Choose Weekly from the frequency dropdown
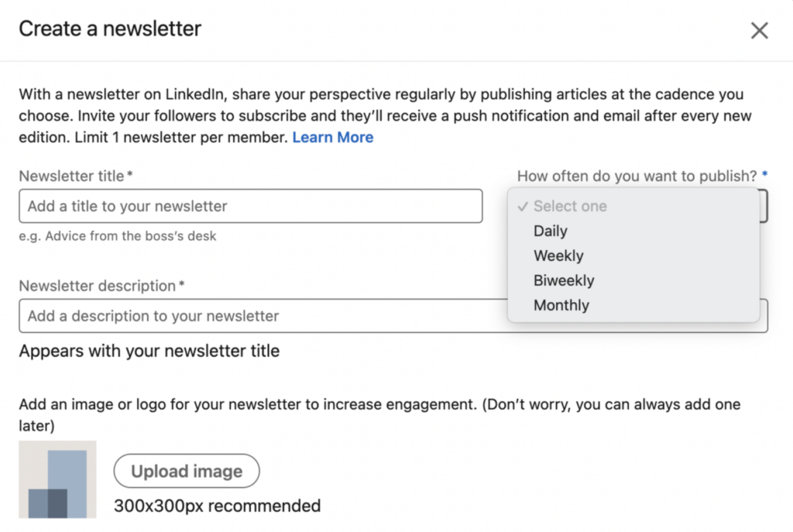The image size is (793, 532). [x=558, y=256]
